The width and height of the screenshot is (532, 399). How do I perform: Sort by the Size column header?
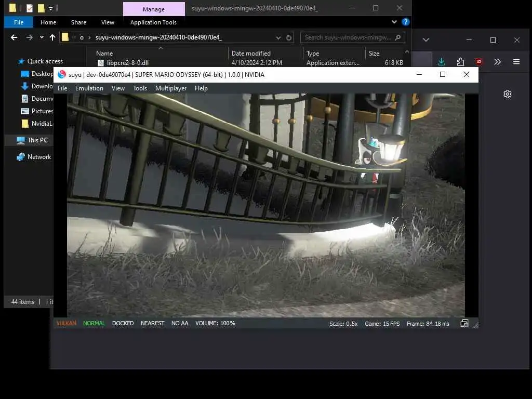click(x=374, y=54)
